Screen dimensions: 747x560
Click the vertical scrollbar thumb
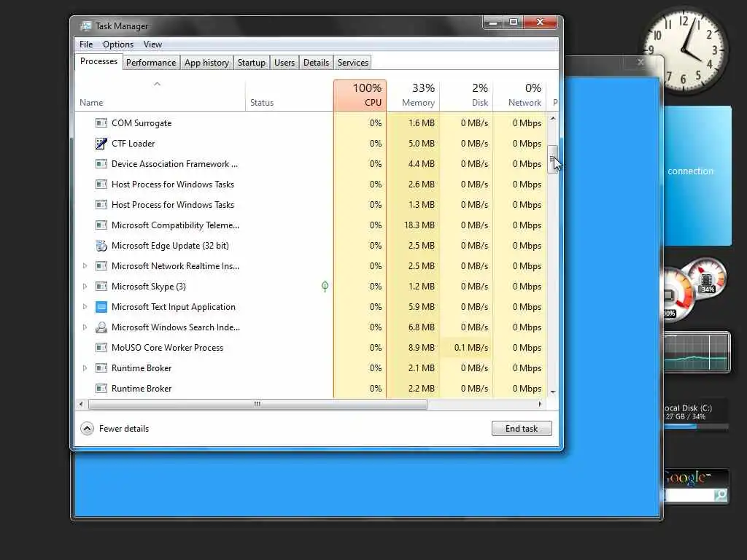click(553, 159)
